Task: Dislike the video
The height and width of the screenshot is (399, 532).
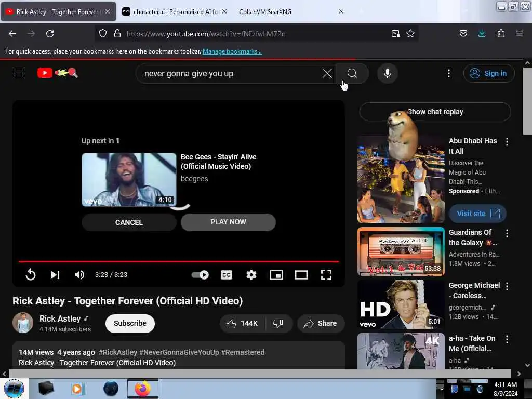Action: click(278, 323)
